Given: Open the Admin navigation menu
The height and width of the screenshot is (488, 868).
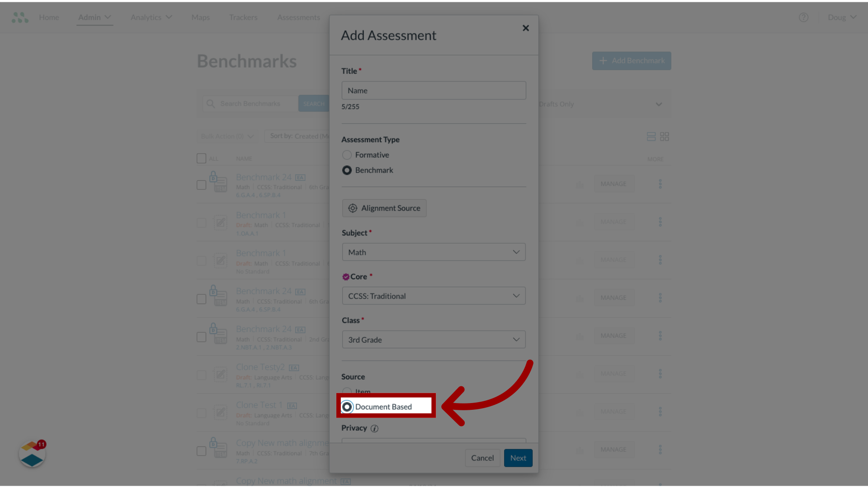Looking at the screenshot, I should click(95, 17).
